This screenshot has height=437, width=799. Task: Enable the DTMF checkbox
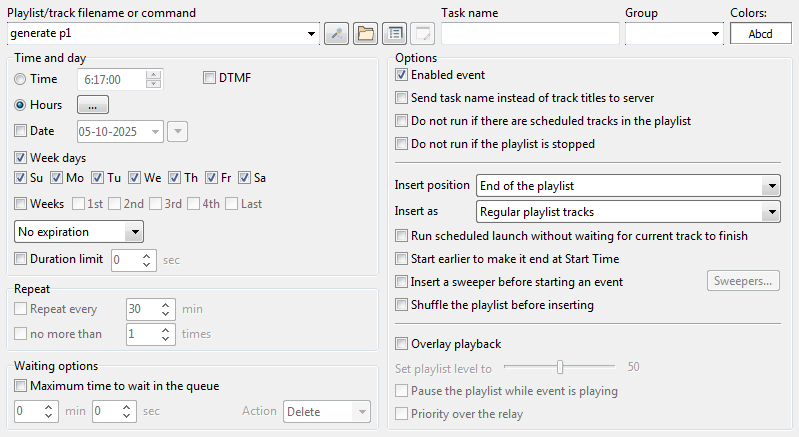209,78
